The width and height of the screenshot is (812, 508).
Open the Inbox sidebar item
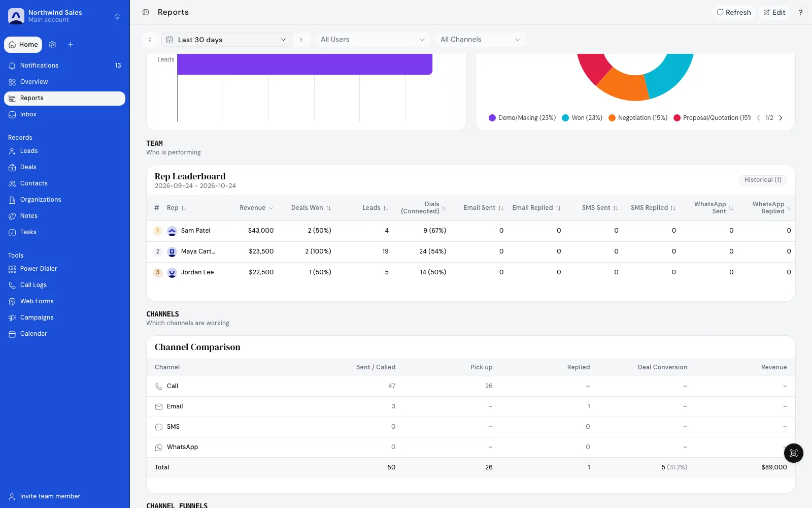coord(65,114)
